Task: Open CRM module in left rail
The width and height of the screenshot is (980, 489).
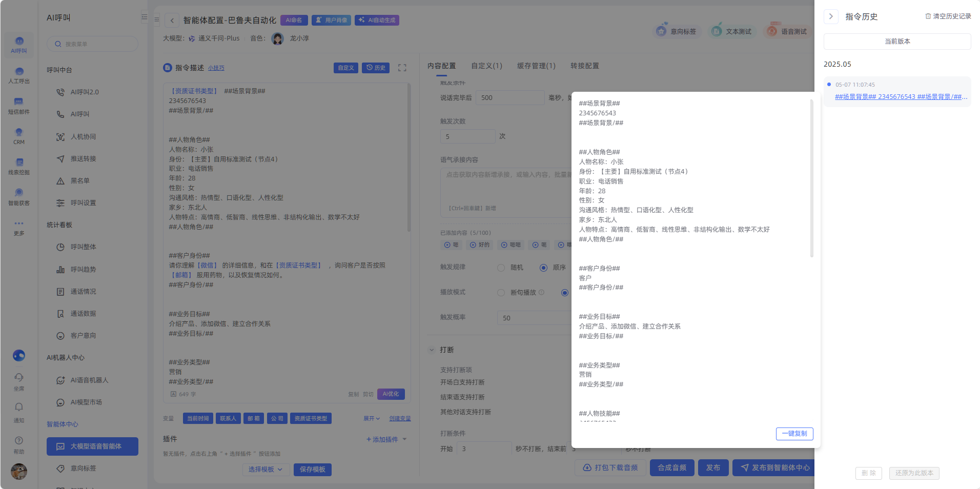Action: [19, 136]
